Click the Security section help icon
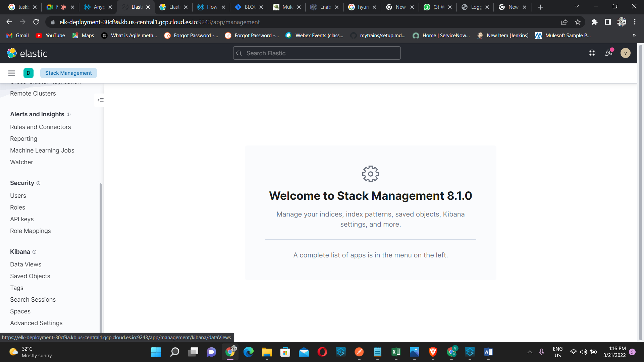 point(39,183)
